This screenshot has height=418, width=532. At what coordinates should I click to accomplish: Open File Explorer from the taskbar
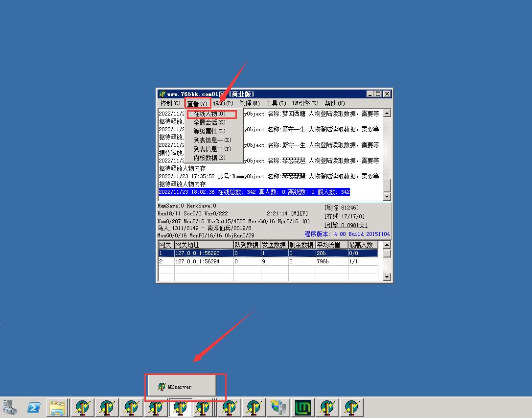tap(58, 408)
